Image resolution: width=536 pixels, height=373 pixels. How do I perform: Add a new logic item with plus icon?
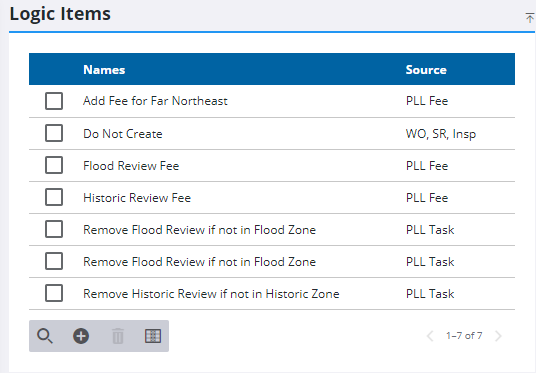point(81,336)
